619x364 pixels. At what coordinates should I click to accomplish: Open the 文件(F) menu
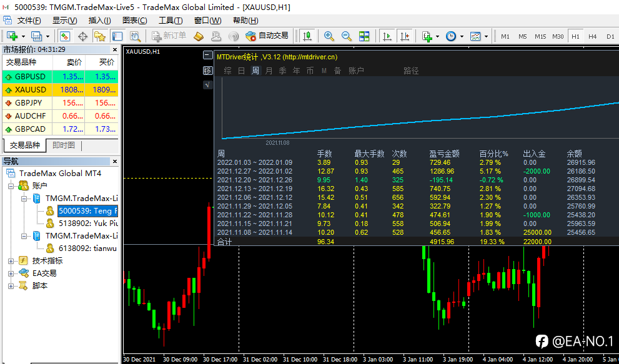point(29,21)
